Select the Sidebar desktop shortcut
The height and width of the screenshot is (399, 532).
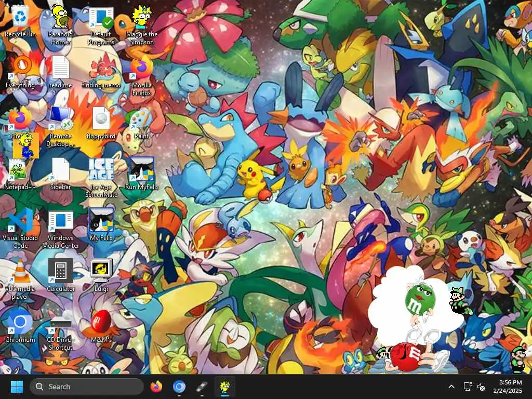pos(60,174)
